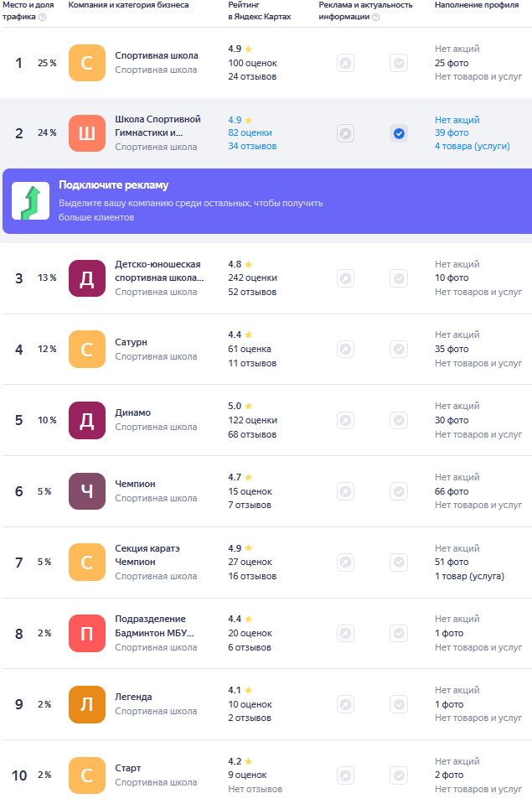Open the blue 'Нет акций' link
Viewport: 532px width, 809px height.
coord(457,120)
